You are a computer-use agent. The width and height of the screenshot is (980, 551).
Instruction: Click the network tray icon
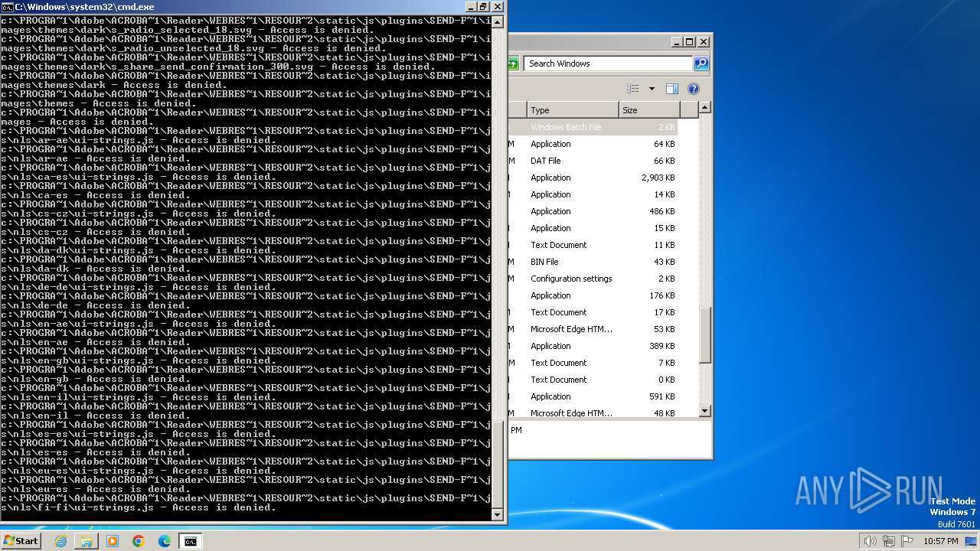pyautogui.click(x=889, y=541)
